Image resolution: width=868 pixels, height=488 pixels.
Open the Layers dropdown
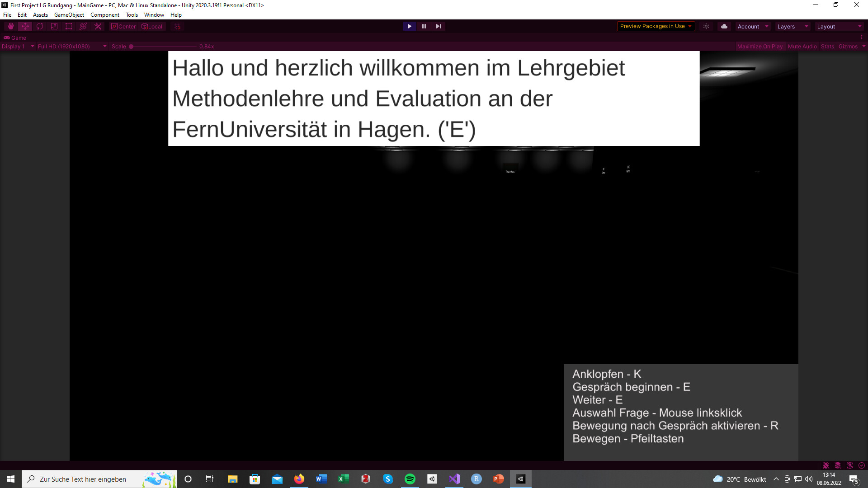(792, 26)
